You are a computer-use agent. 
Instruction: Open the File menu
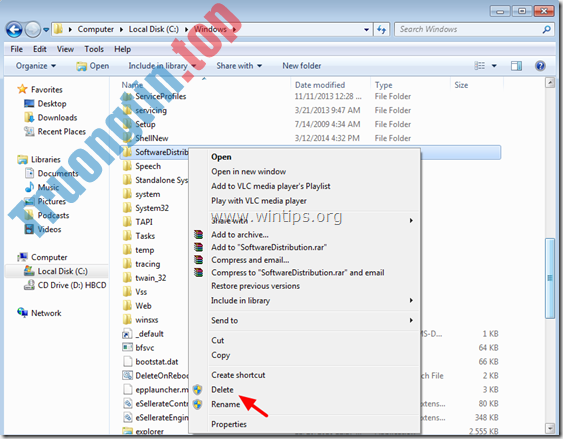[x=17, y=49]
